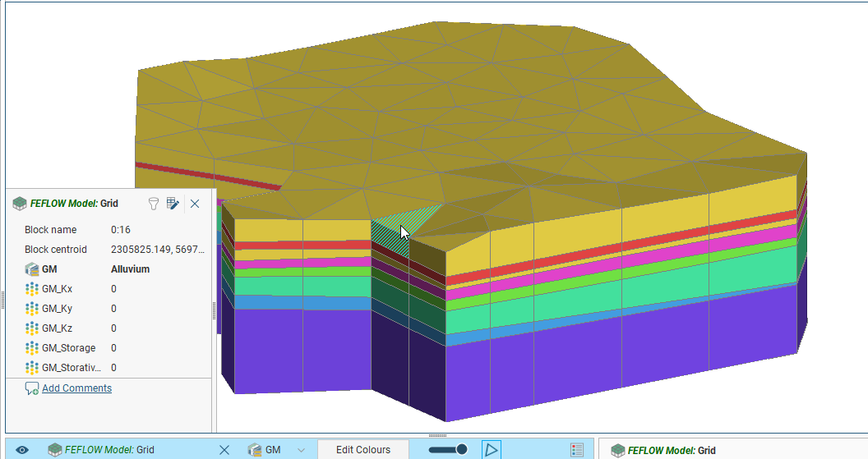
Task: Click the Block centroid coordinate value
Action: tap(155, 250)
